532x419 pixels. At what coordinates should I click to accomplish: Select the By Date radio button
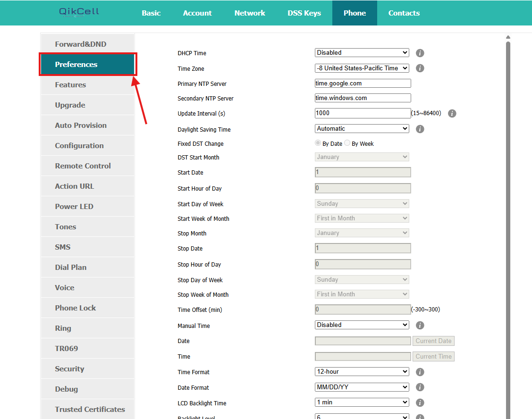(x=318, y=143)
